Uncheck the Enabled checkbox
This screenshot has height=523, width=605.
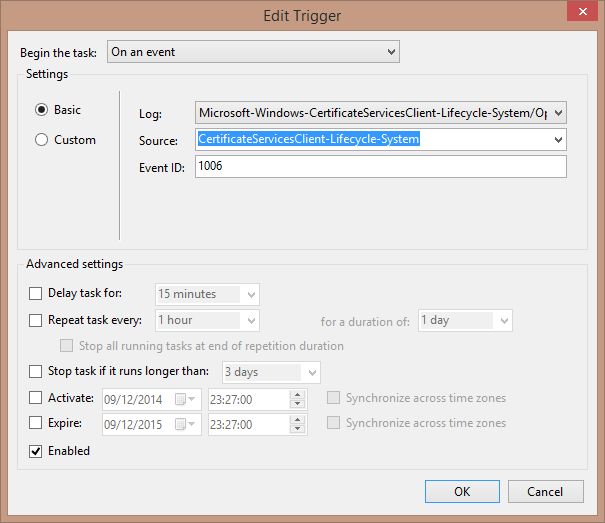[36, 451]
